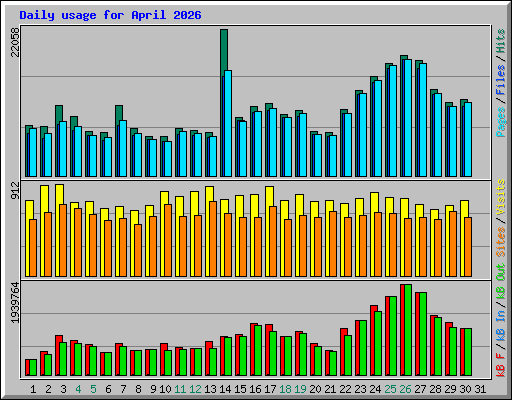Click day label 1 on the x-axis
The height and width of the screenshot is (400, 512).
coord(33,389)
